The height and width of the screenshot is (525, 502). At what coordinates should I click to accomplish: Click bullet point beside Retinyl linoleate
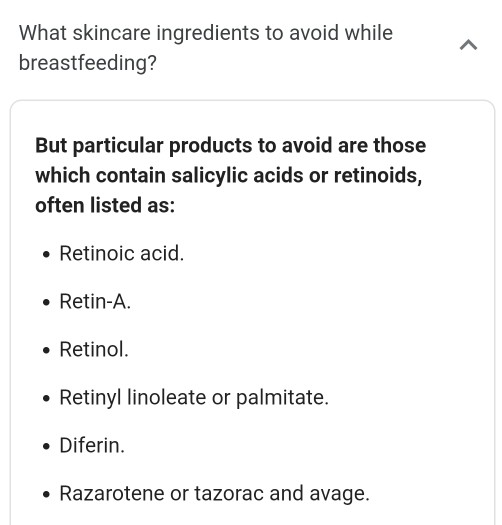(47, 399)
